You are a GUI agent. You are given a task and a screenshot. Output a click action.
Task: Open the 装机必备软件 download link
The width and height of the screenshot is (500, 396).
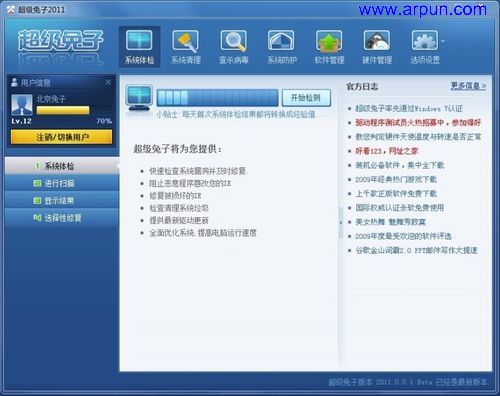(400, 165)
